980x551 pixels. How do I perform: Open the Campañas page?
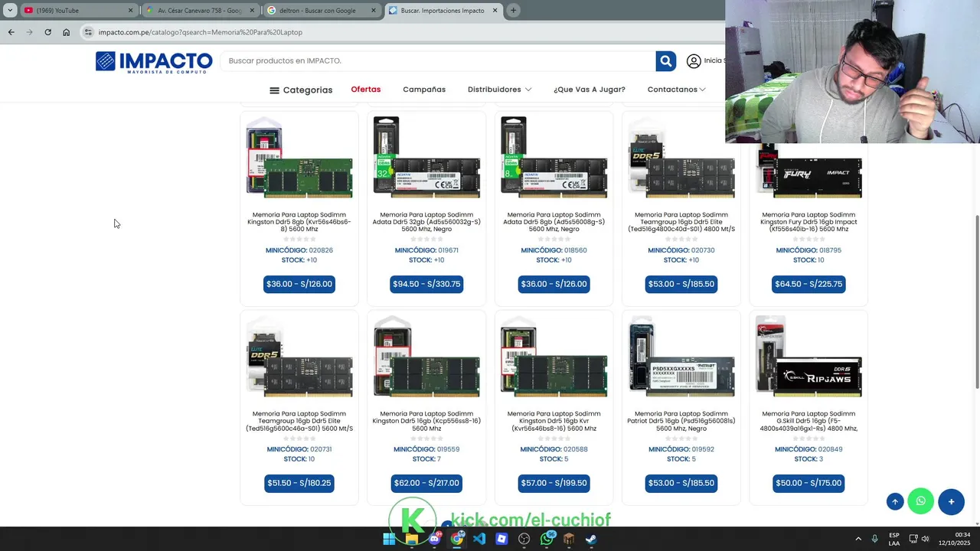point(424,90)
